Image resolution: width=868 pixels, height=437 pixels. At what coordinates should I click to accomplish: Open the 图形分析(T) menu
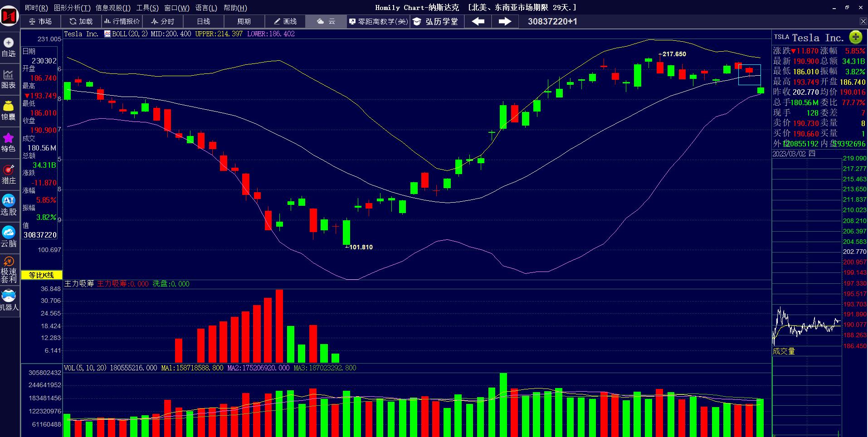pos(72,8)
